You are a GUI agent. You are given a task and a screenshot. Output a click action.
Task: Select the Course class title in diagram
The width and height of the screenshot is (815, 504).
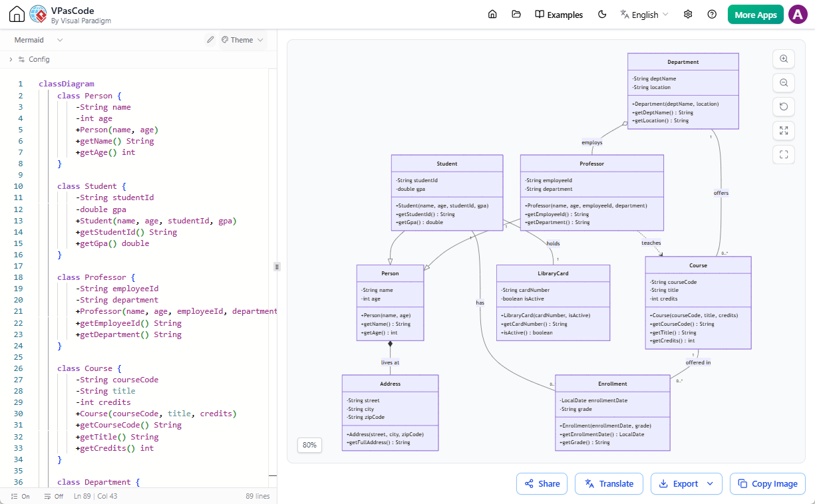[x=698, y=265]
